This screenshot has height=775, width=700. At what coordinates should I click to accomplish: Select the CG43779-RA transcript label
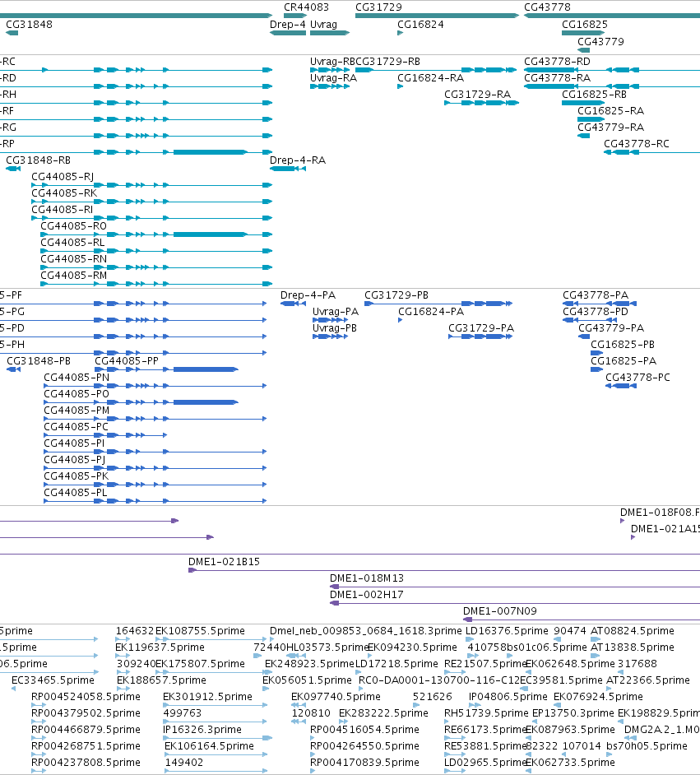(611, 127)
